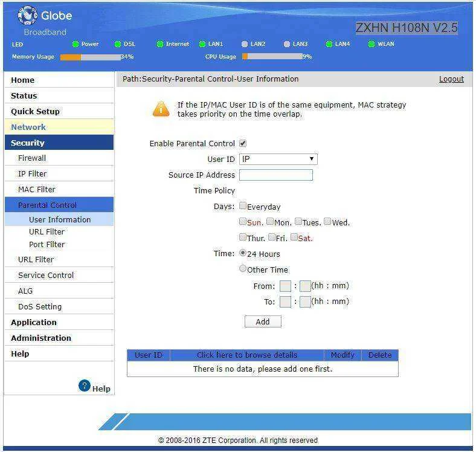This screenshot has width=476, height=452.
Task: Go to IP Filter settings
Action: point(59,174)
